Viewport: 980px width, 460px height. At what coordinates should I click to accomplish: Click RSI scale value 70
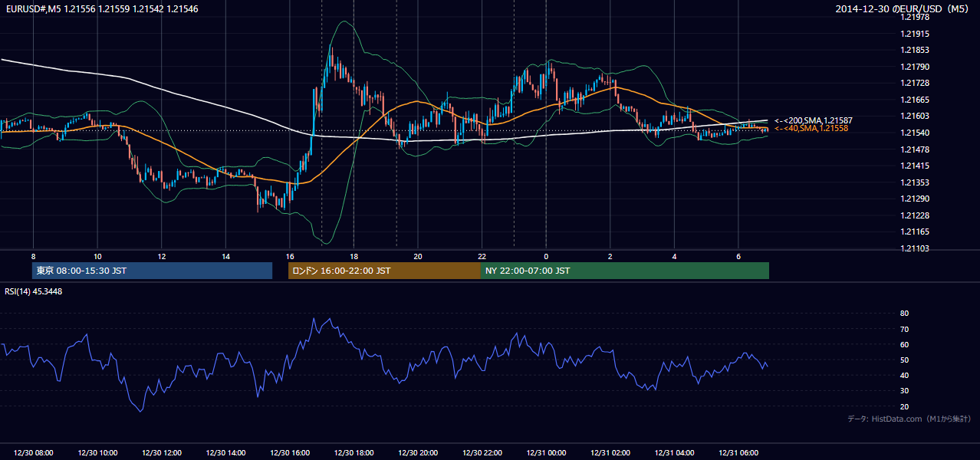coord(904,329)
